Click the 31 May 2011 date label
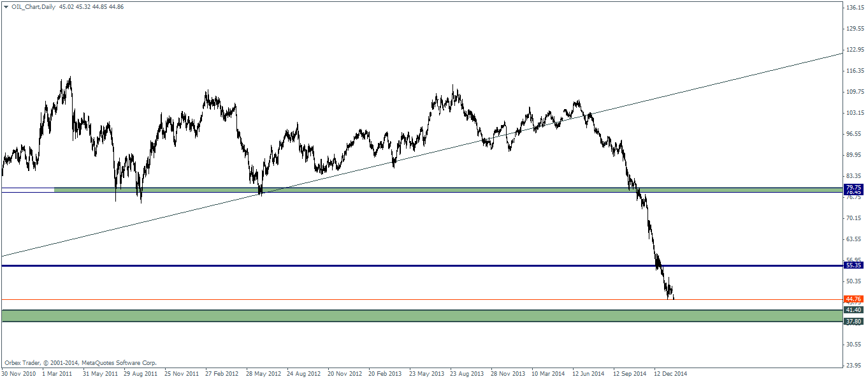This screenshot has height=379, width=868. (101, 373)
